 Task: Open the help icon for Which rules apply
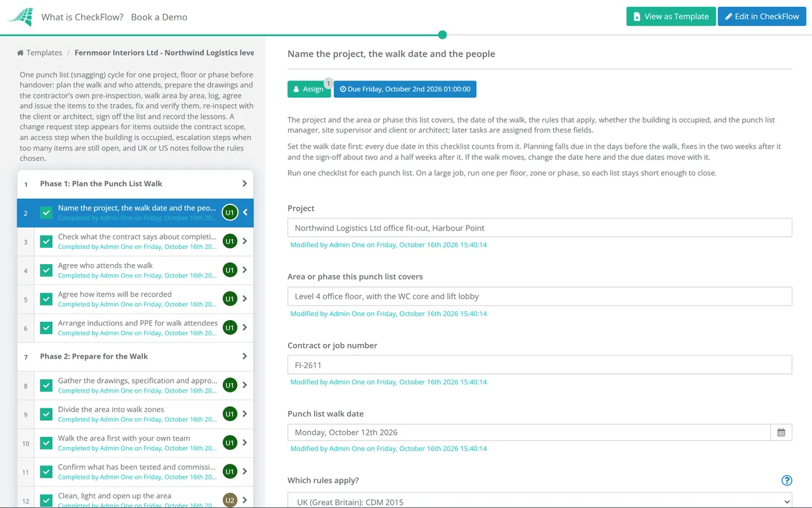(x=787, y=481)
